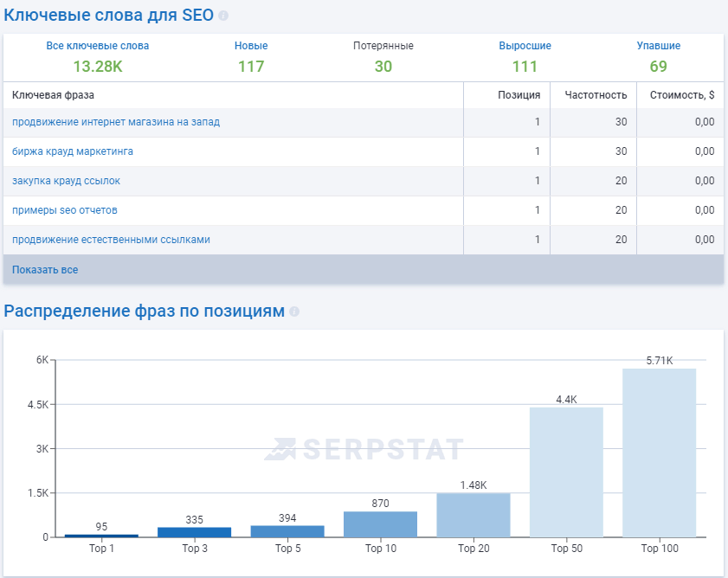Click the Top 100 bar labeled 5.71K
Image resolution: width=728 pixels, height=578 pixels.
[x=659, y=453]
